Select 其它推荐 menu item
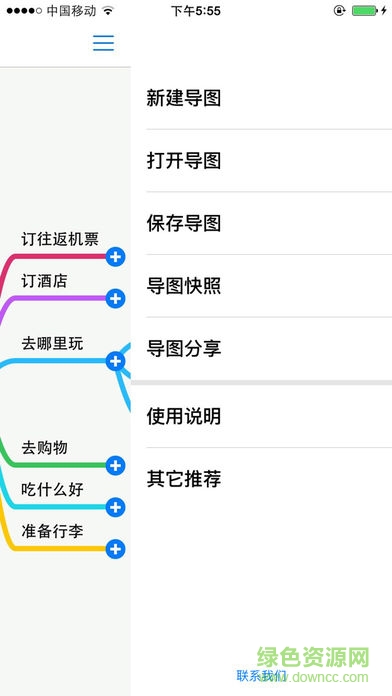The image size is (392, 696). (x=261, y=479)
